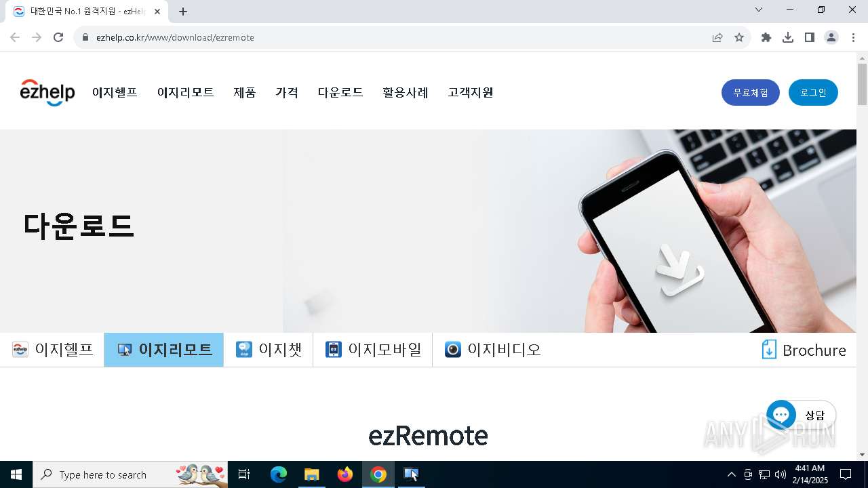This screenshot has height=488, width=868.
Task: Toggle Chrome side panel
Action: point(810,37)
